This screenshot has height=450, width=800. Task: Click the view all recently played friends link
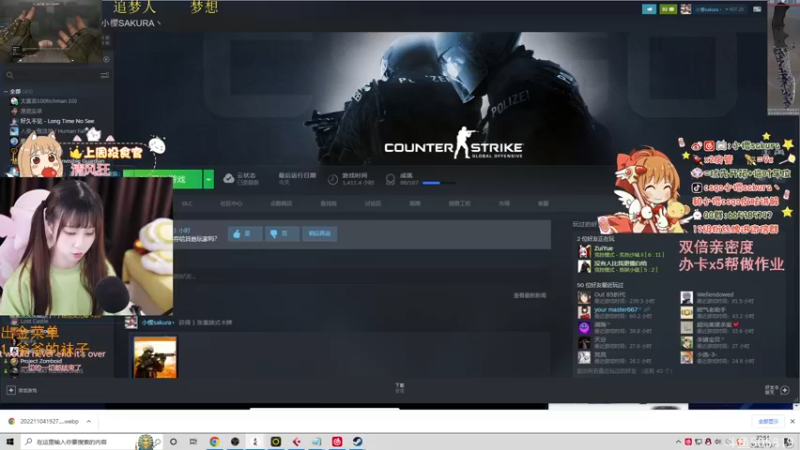click(625, 371)
